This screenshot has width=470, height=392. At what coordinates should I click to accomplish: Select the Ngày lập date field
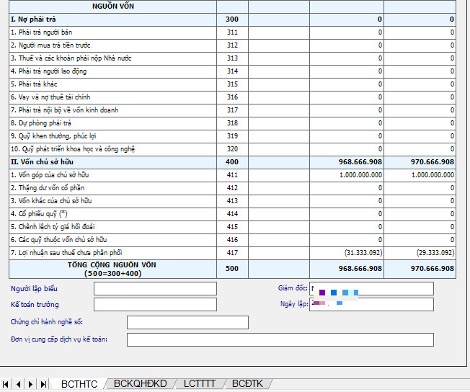(372, 304)
